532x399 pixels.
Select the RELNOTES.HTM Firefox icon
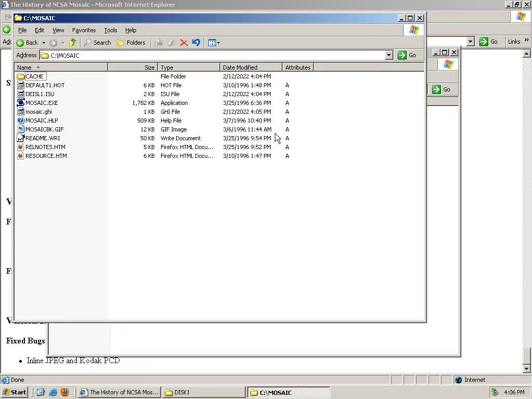(21, 147)
